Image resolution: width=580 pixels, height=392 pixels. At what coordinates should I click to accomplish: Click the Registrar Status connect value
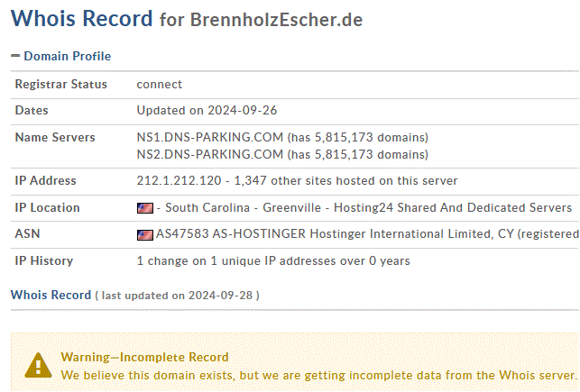click(x=160, y=85)
